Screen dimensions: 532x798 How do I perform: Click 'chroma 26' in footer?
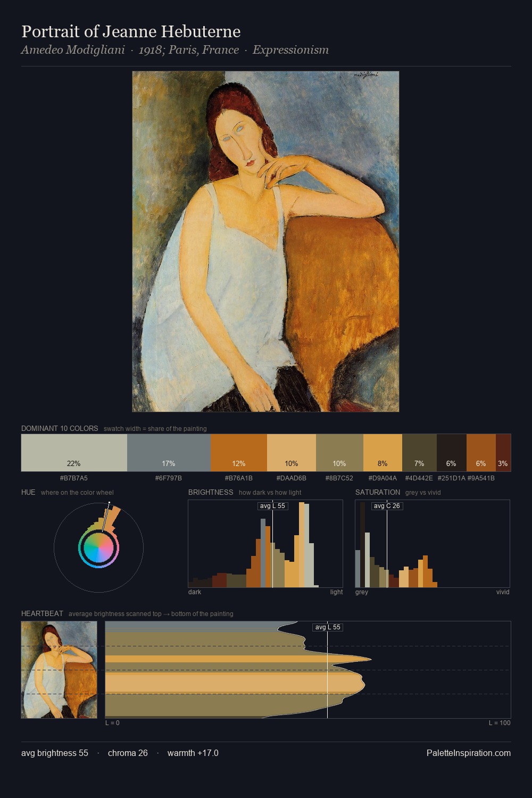128,753
